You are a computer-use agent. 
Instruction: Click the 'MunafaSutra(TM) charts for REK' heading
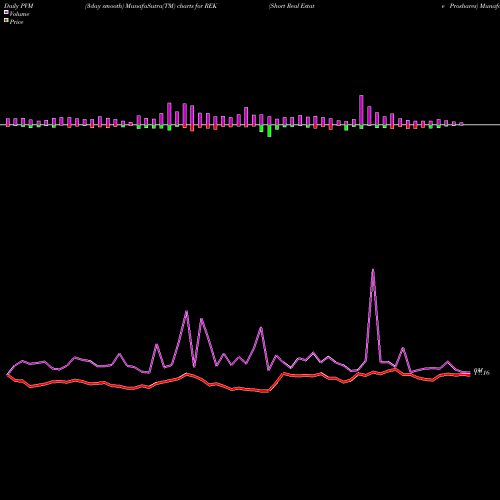coord(171,6)
